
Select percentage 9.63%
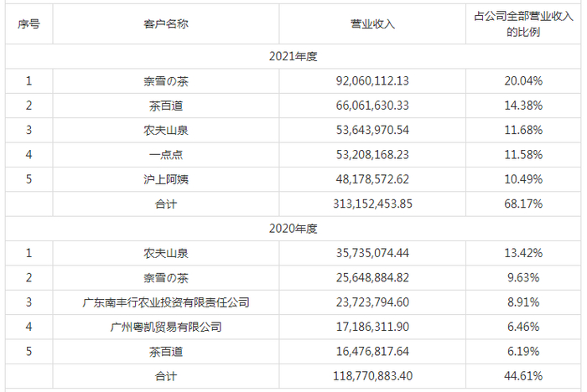pyautogui.click(x=523, y=278)
